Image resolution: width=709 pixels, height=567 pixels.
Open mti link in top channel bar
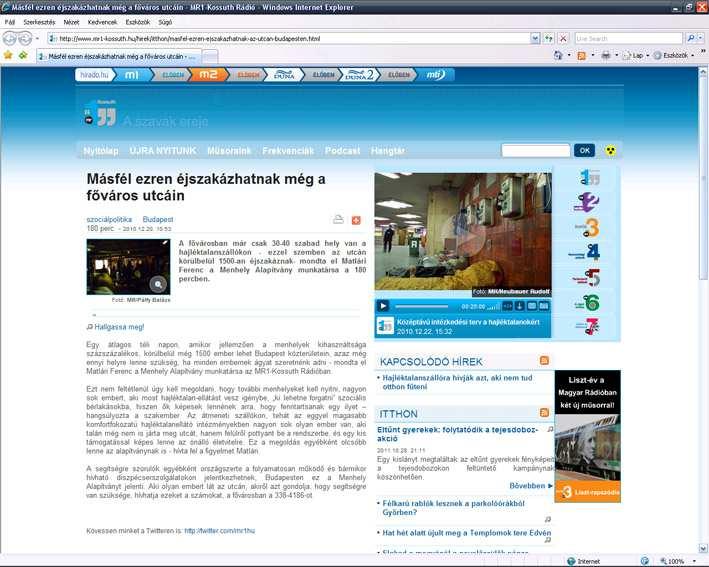click(435, 75)
